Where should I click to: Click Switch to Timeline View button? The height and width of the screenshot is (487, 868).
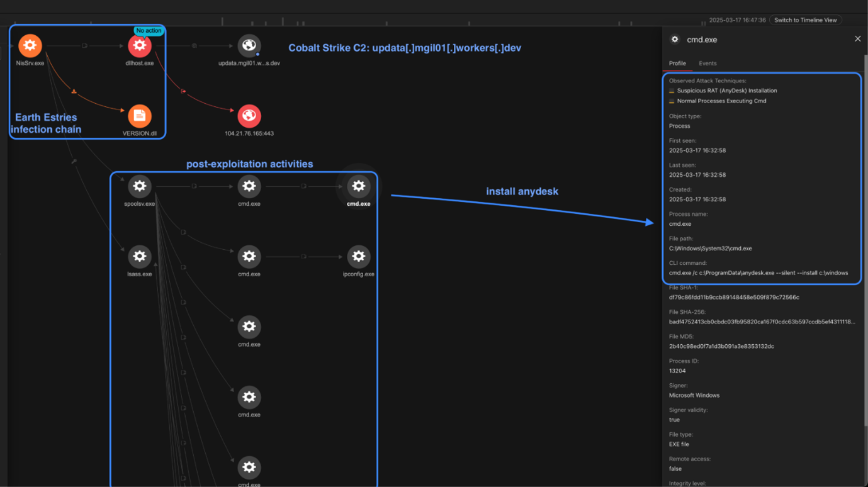tap(805, 20)
